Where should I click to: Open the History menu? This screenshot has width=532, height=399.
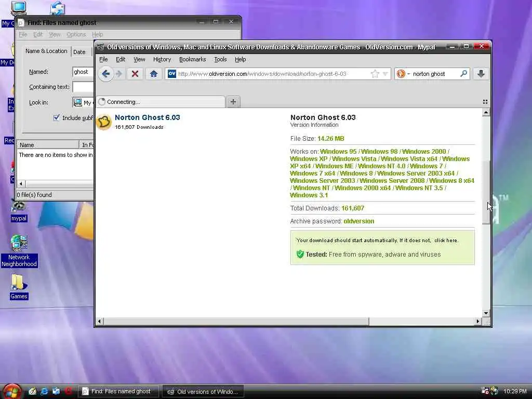coord(162,59)
